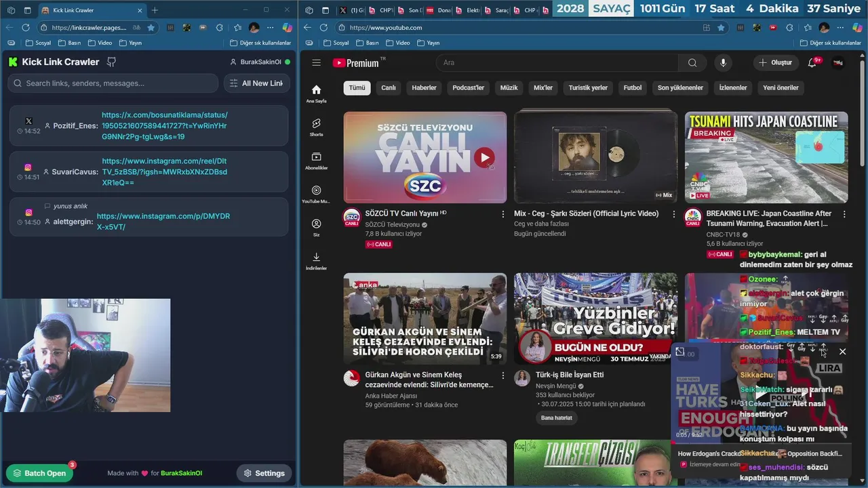This screenshot has width=868, height=488.
Task: Select the Podcast'ler filter chip
Action: (469, 87)
